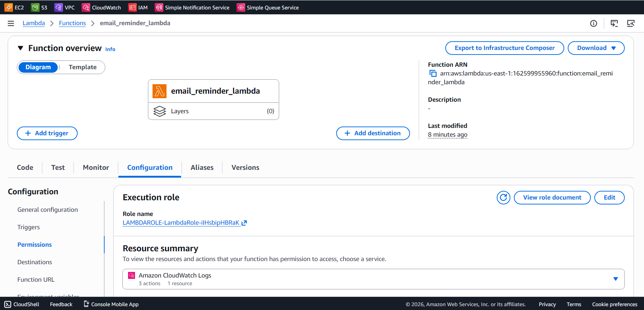This screenshot has height=310, width=644.
Task: Copy the Function ARN with copy icon
Action: click(x=433, y=73)
